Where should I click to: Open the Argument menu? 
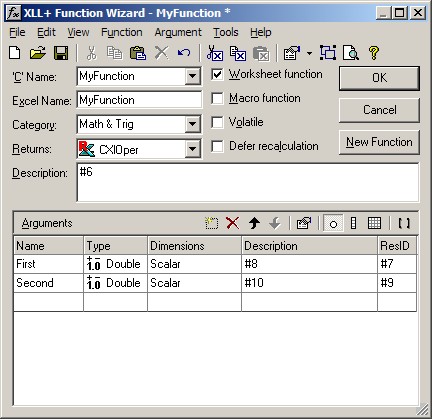tap(178, 32)
